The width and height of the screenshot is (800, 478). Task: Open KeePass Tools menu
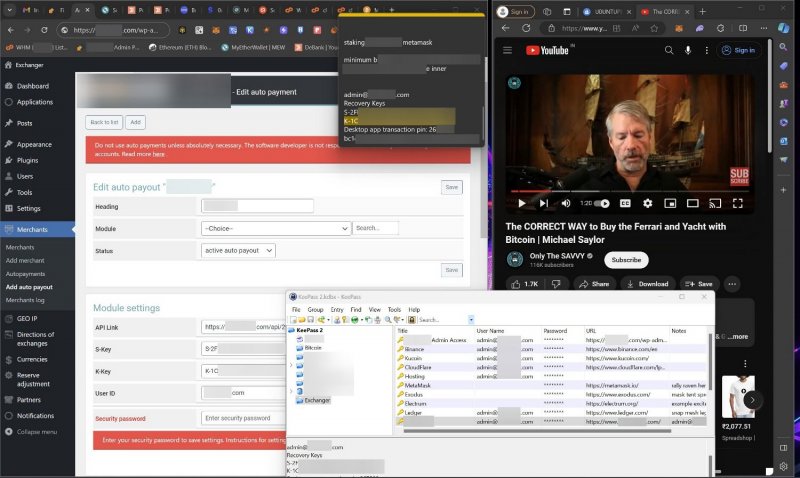point(394,310)
